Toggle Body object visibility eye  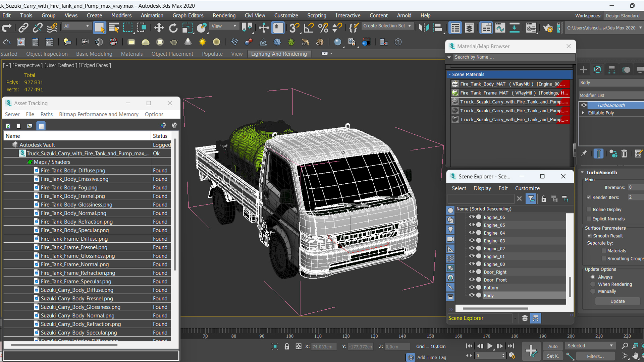point(472,295)
